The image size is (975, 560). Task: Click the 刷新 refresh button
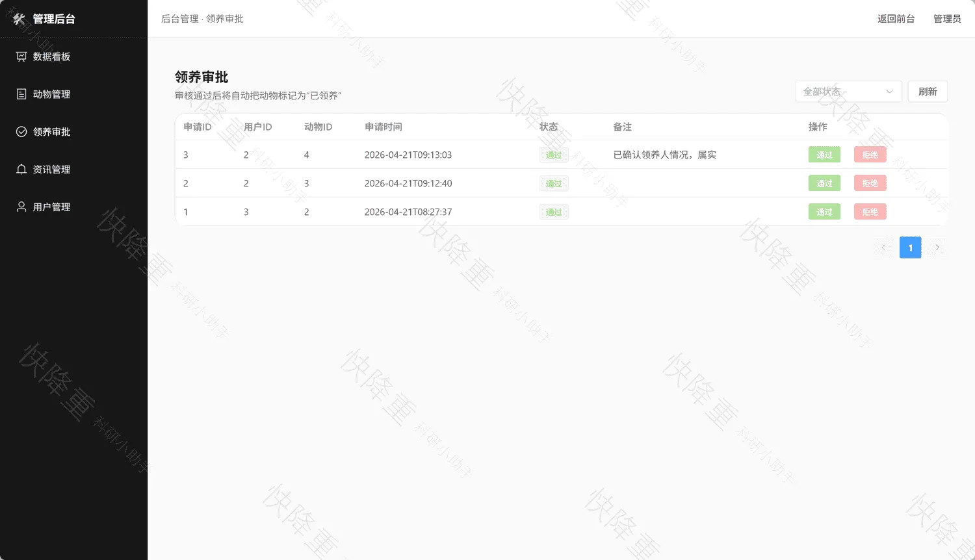928,92
